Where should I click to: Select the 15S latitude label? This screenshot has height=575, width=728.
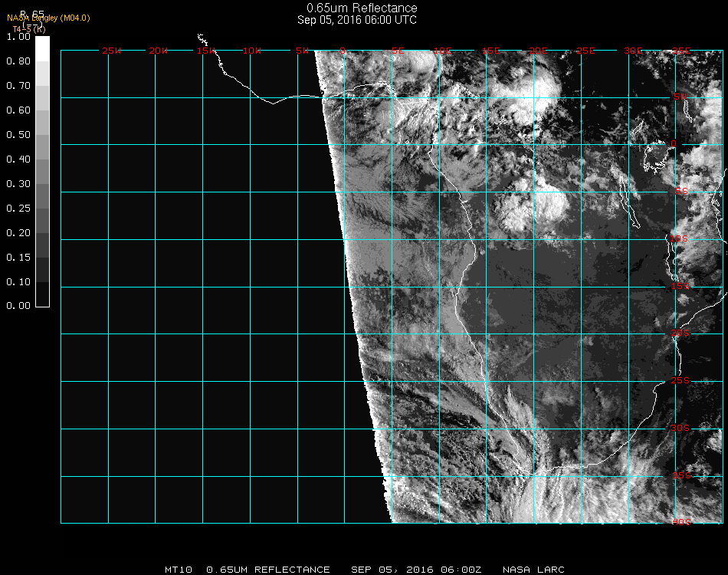680,287
